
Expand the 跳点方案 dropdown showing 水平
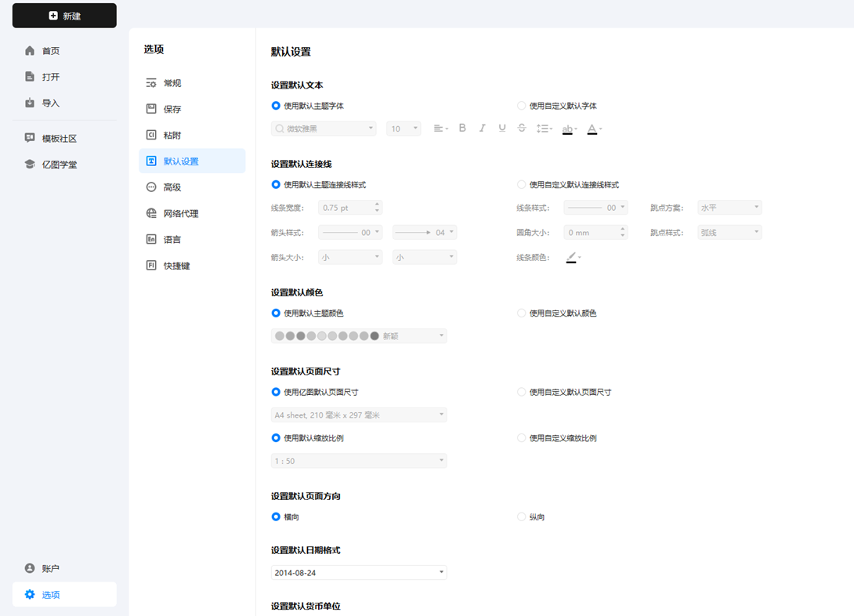729,207
